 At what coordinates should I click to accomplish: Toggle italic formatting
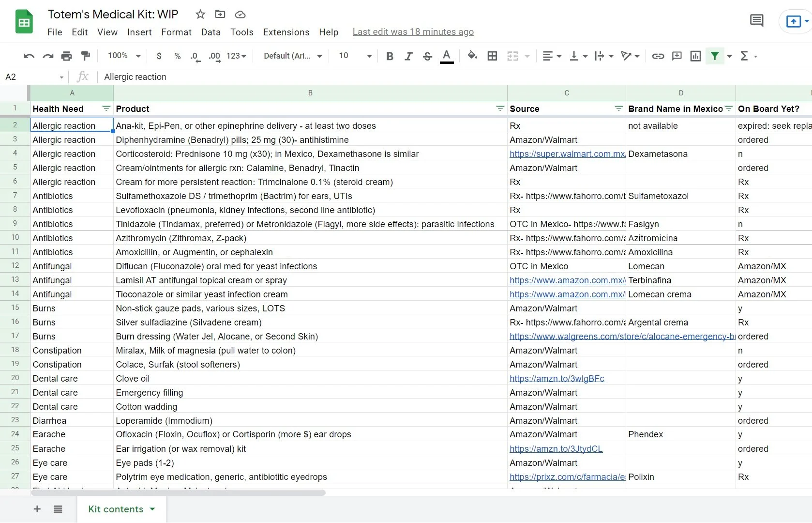pyautogui.click(x=408, y=56)
